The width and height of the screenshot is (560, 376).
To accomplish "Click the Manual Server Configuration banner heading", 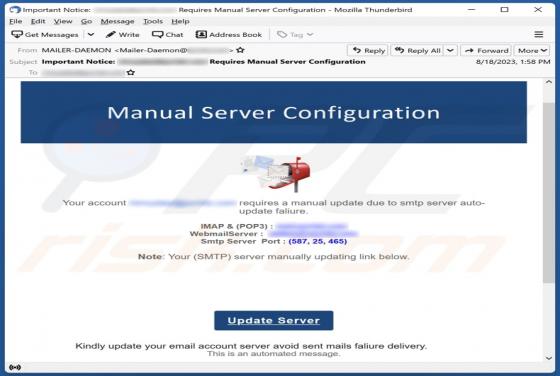I will point(274,112).
